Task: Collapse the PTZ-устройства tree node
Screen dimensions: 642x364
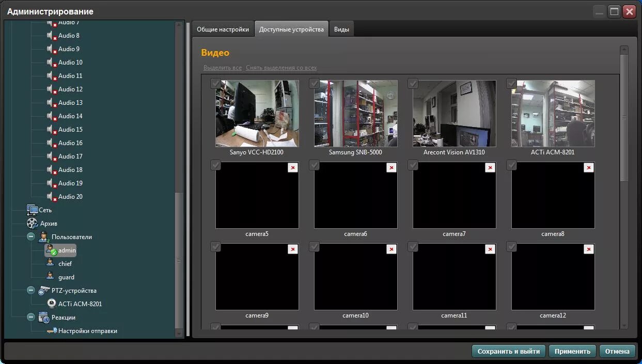Action: pos(31,291)
